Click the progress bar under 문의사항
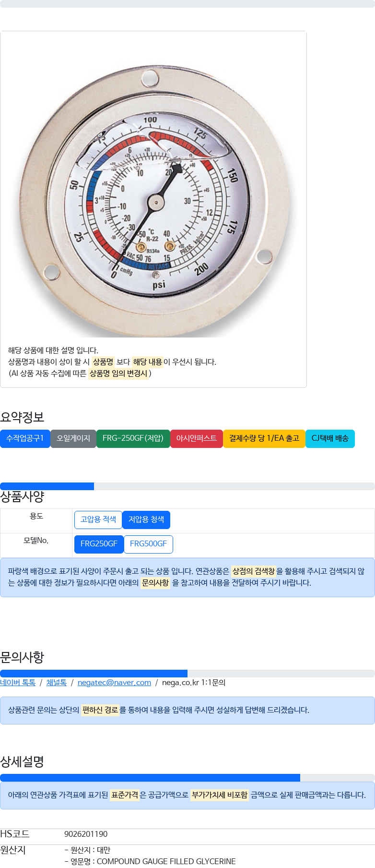 click(187, 674)
